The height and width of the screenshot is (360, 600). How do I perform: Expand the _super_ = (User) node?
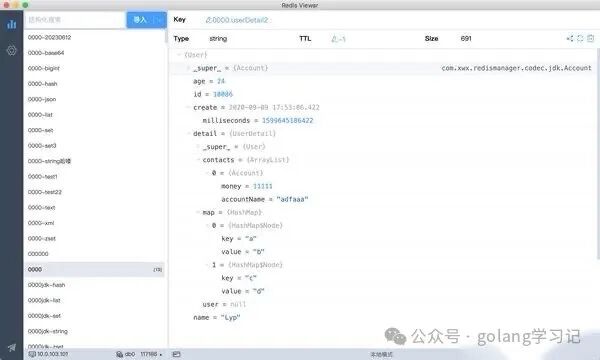[x=198, y=147]
